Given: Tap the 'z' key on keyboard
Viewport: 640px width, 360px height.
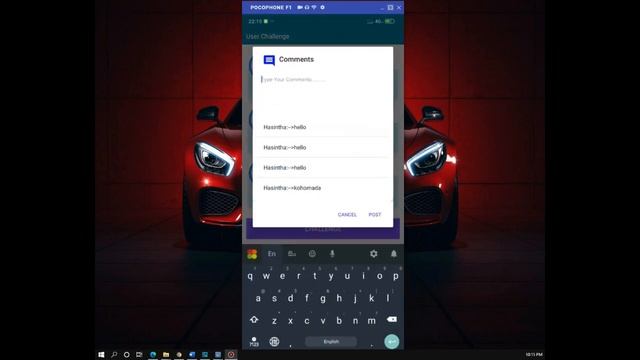Looking at the screenshot, I should 274,321.
